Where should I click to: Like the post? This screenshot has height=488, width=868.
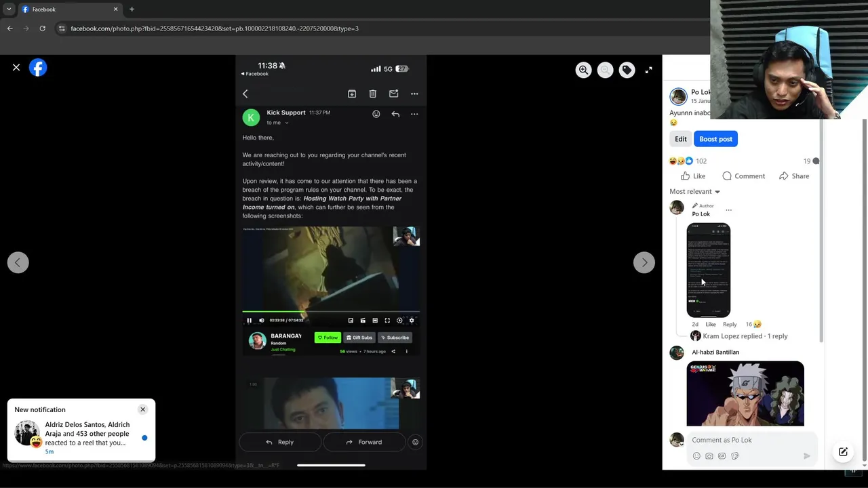693,176
